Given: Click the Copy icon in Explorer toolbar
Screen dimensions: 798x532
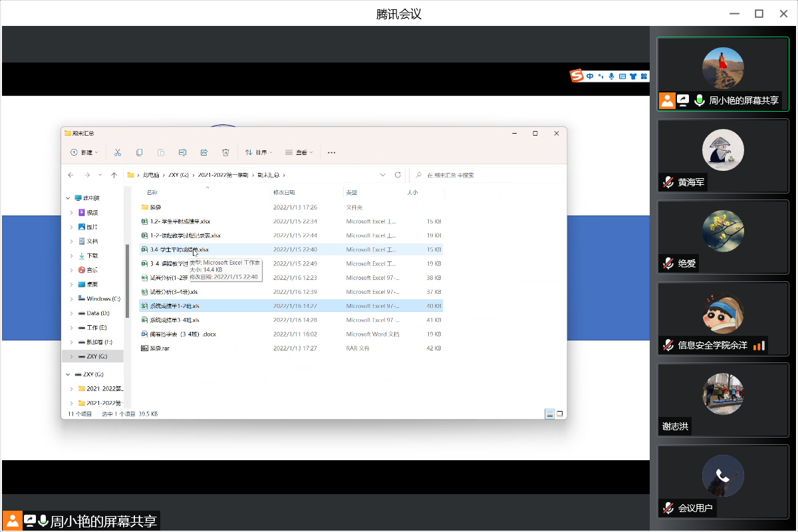Looking at the screenshot, I should pyautogui.click(x=139, y=152).
